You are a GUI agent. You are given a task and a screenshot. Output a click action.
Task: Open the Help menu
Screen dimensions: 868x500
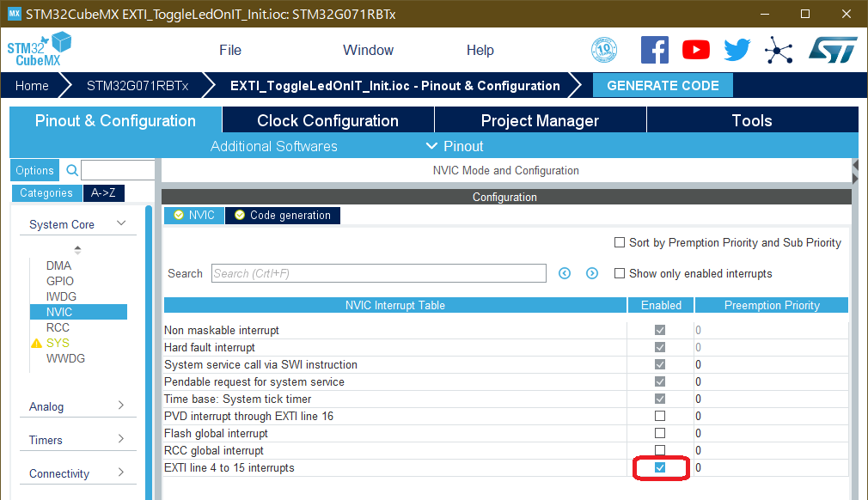tap(480, 51)
